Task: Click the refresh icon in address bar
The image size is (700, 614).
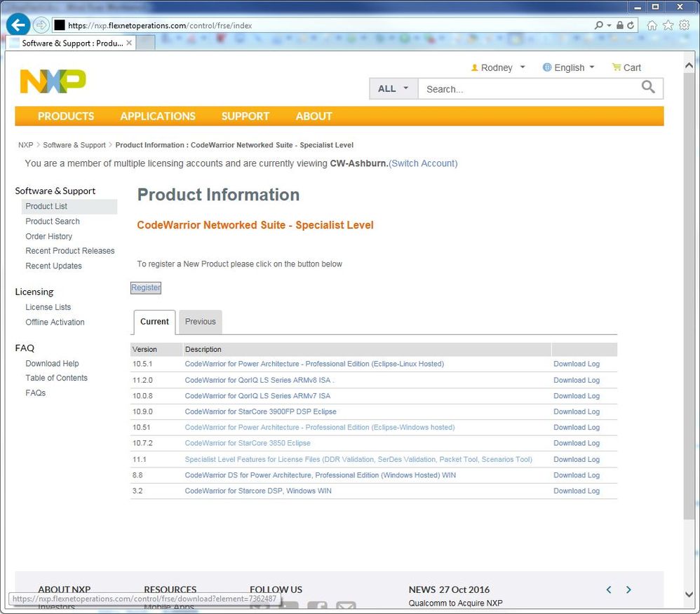Action: 631,25
